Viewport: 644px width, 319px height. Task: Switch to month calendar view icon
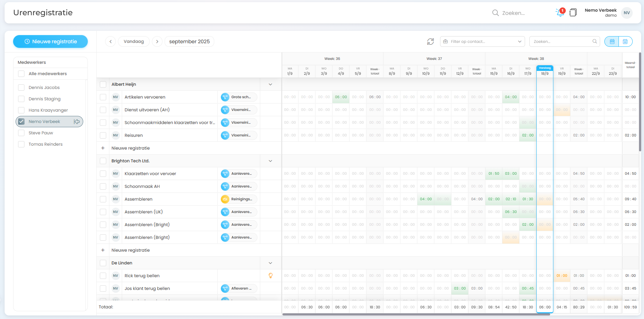pos(625,41)
